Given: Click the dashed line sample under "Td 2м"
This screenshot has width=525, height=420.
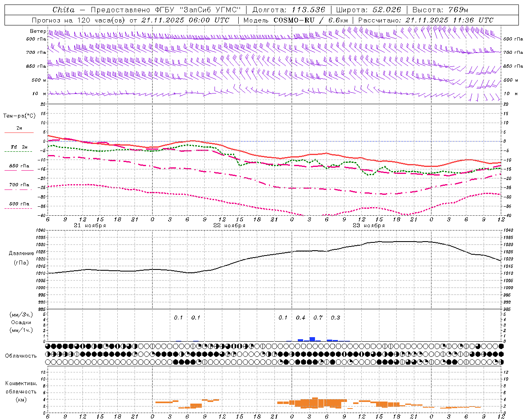Looking at the screenshot, I should point(18,152).
